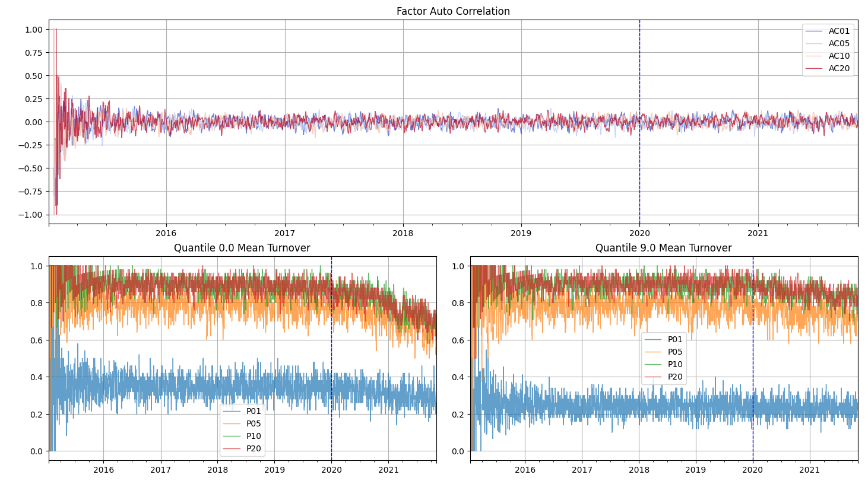Click P10 in Quantile 0.0 legend
This screenshot has height=481, width=868.
point(242,436)
